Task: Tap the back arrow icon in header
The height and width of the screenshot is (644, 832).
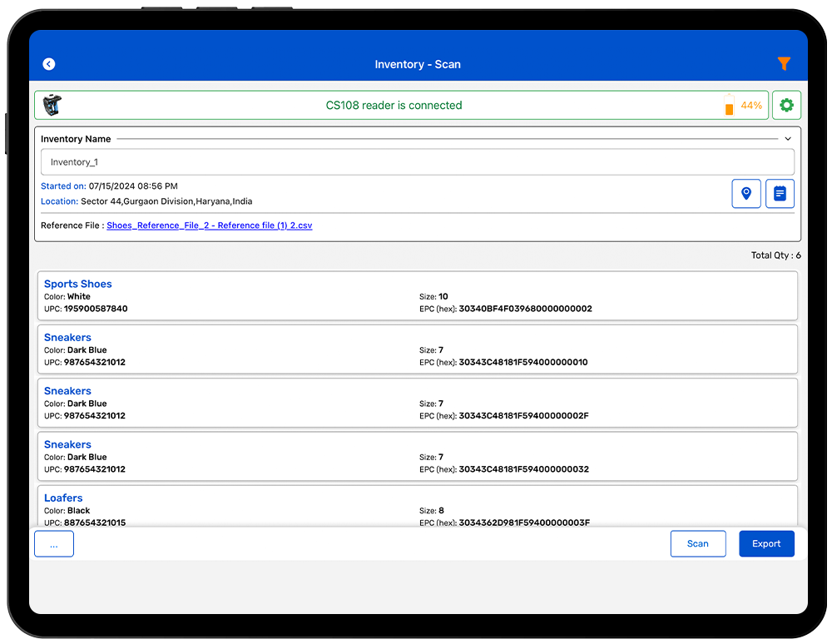Action: pyautogui.click(x=49, y=64)
